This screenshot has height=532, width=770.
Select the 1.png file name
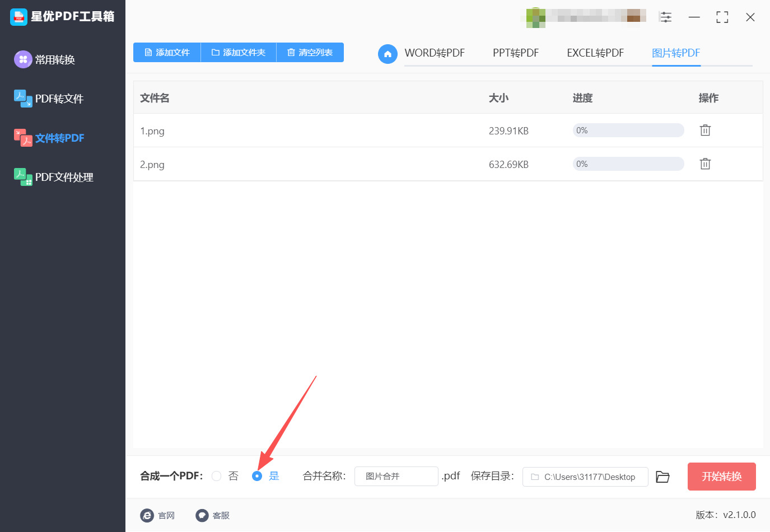point(152,131)
